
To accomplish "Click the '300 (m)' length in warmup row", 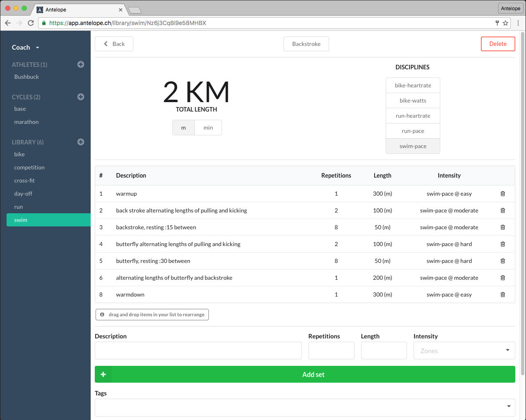I will 382,194.
